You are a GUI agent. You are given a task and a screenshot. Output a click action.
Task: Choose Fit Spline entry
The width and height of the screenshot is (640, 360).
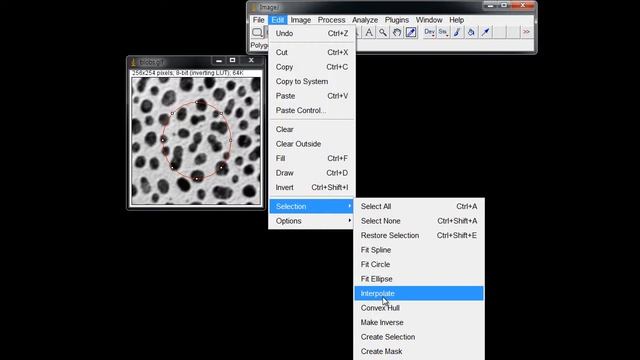pyautogui.click(x=419, y=250)
